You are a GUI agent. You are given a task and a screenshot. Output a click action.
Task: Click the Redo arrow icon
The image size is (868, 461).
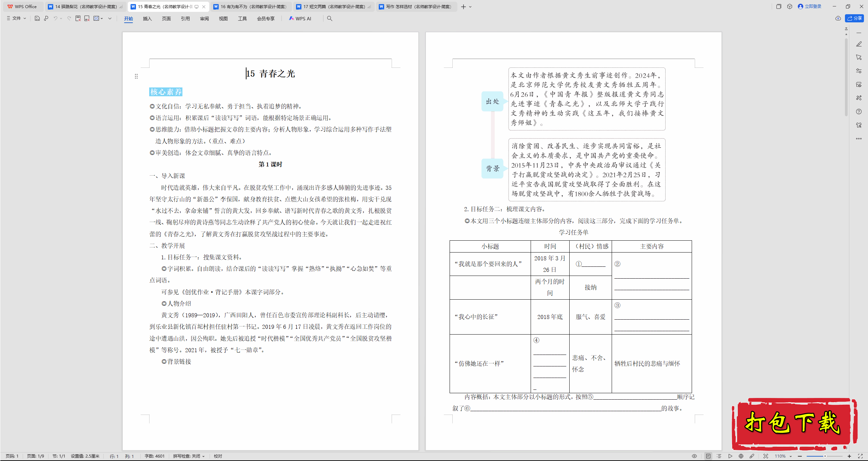(x=69, y=19)
